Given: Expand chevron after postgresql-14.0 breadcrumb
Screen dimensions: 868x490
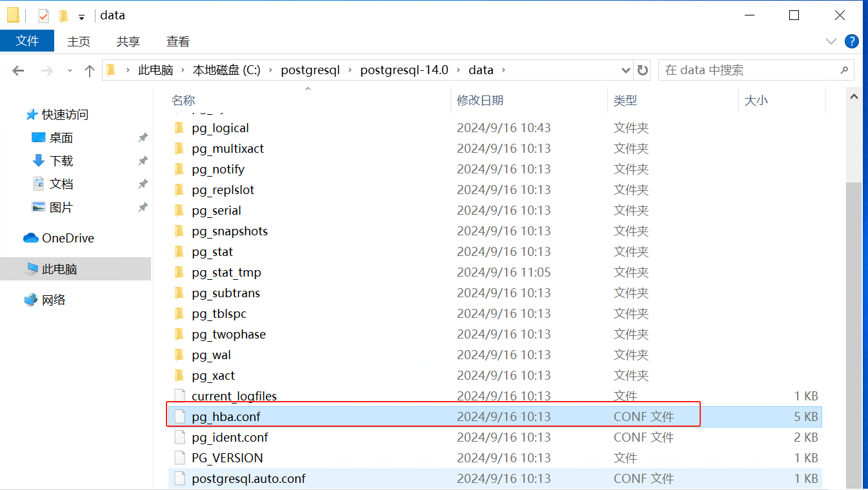Looking at the screenshot, I should [459, 70].
